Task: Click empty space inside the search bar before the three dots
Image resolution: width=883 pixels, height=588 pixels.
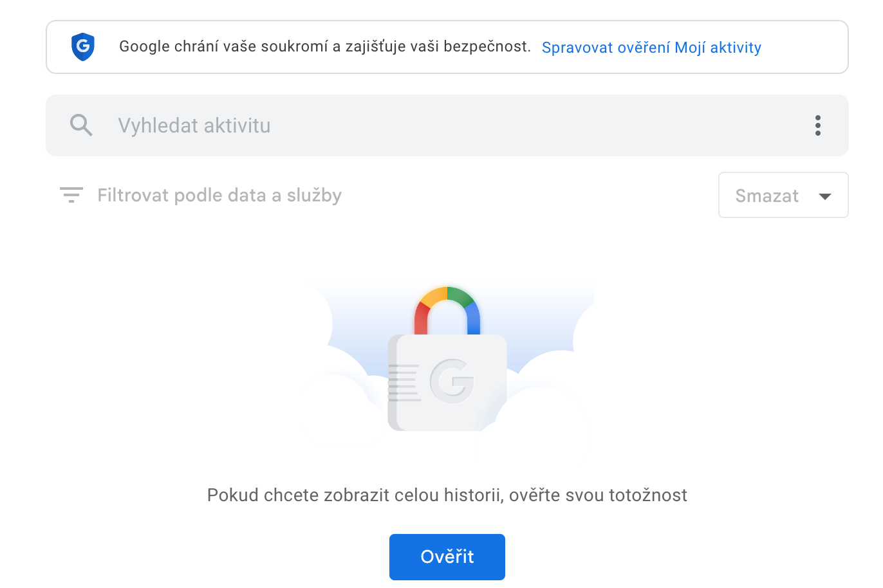Action: click(x=579, y=125)
